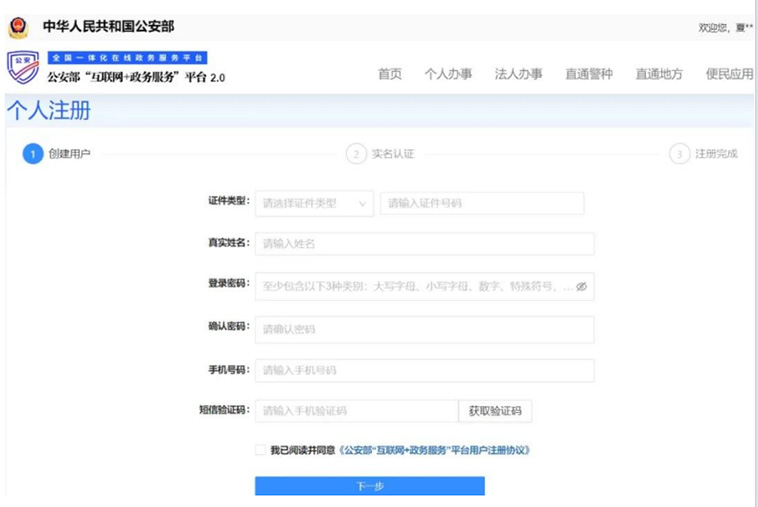Viewport: 758px width, 507px height.
Task: Toggle password visibility eye icon
Action: (581, 286)
